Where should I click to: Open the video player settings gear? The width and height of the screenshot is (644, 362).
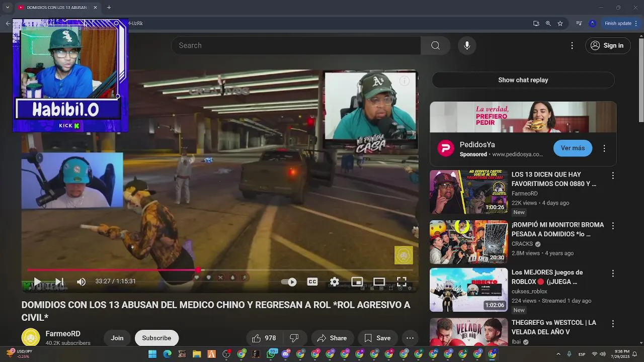(x=335, y=282)
